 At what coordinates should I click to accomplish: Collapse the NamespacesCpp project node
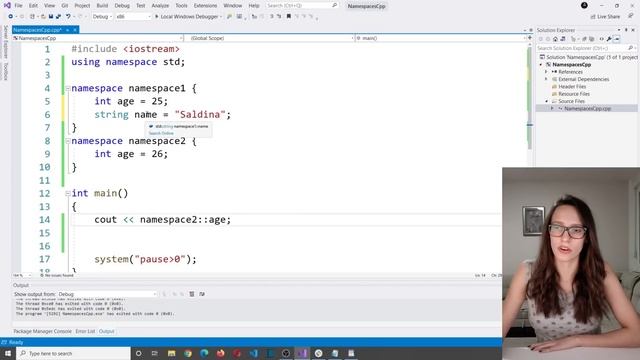point(541,64)
